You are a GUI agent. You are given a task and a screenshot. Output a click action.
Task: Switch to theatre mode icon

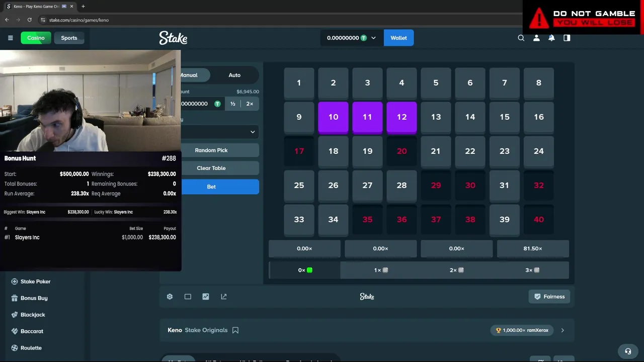pyautogui.click(x=188, y=297)
